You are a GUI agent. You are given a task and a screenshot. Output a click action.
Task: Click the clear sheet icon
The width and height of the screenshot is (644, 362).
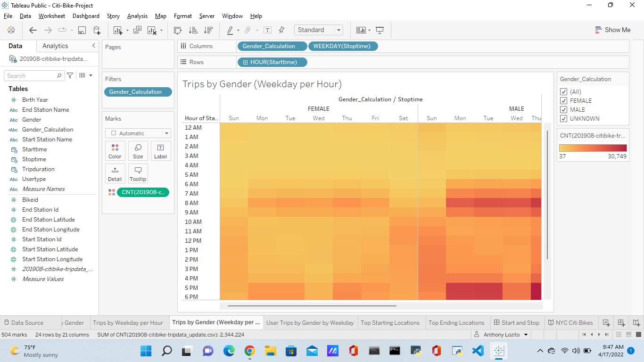(x=152, y=30)
